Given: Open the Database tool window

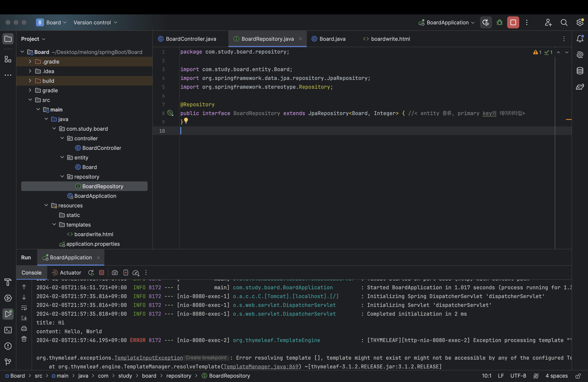Looking at the screenshot, I should click(580, 71).
